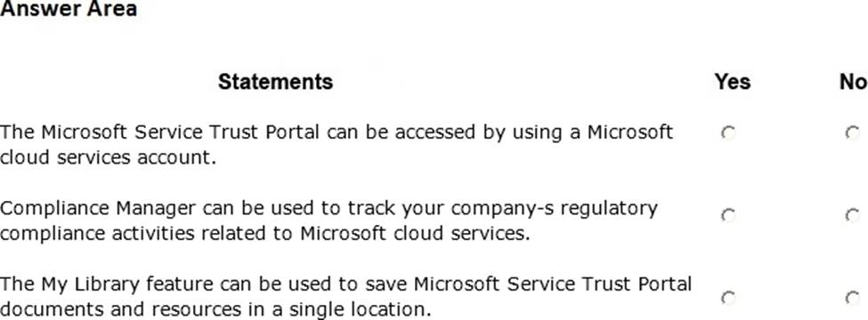The width and height of the screenshot is (868, 320).
Task: Mark No for the My Library feature statement
Action: pos(853,298)
